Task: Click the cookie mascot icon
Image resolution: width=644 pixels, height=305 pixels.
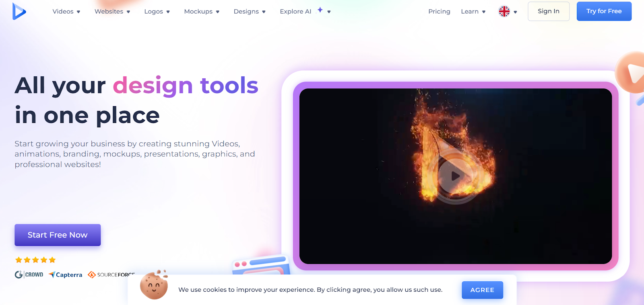Action: point(154,285)
